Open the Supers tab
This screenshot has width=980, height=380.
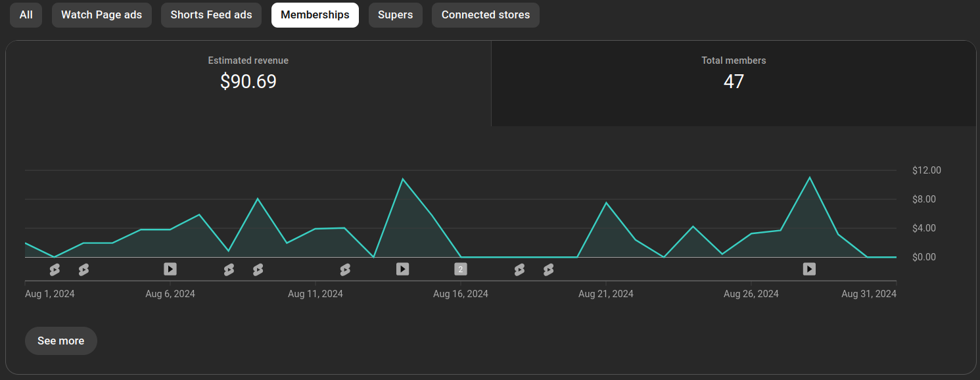coord(395,15)
